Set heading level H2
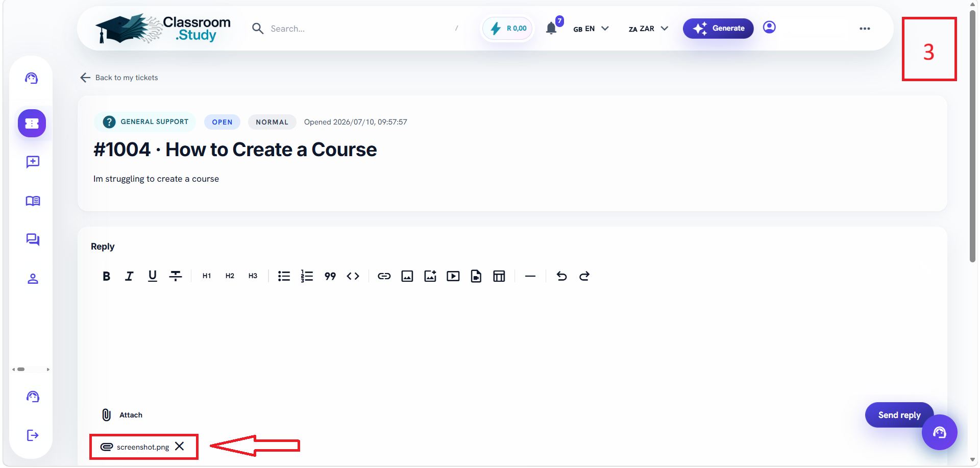The height and width of the screenshot is (468, 980). coord(230,276)
